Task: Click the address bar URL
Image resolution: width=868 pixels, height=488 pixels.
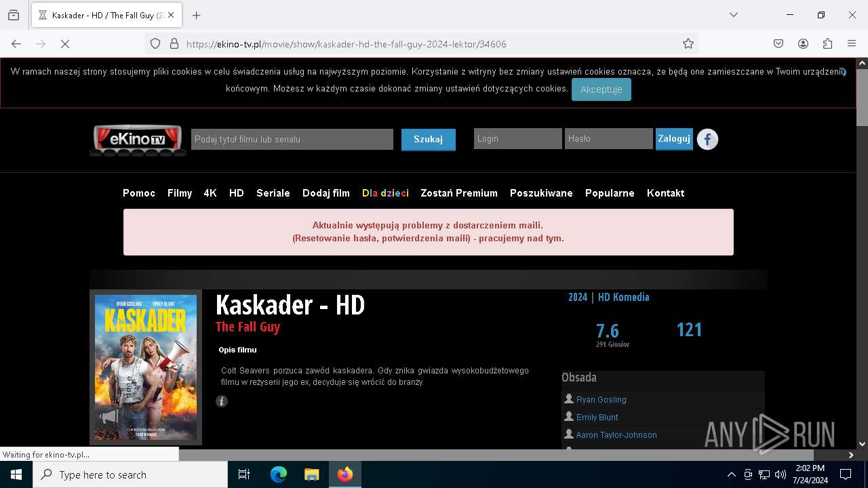Action: click(x=346, y=44)
